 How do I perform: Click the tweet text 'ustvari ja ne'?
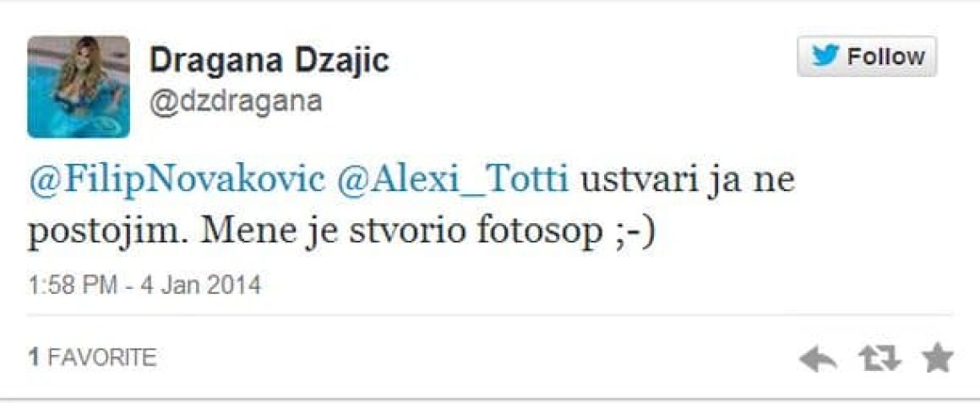tap(689, 181)
